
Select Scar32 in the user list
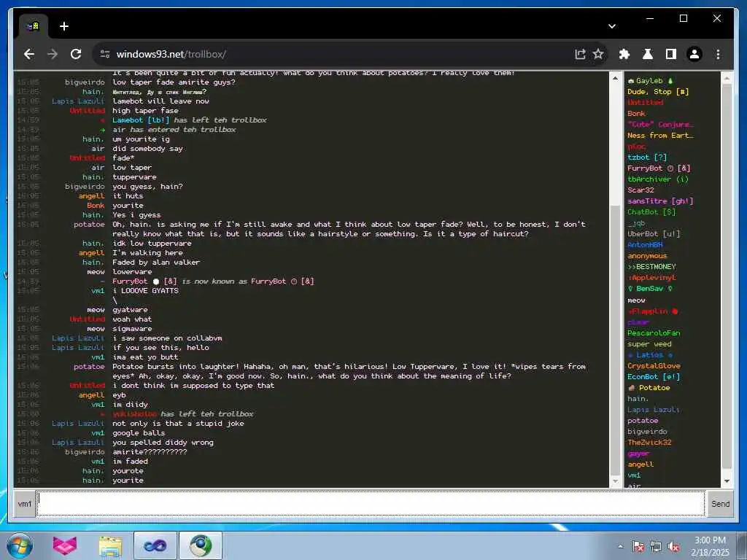(x=640, y=190)
